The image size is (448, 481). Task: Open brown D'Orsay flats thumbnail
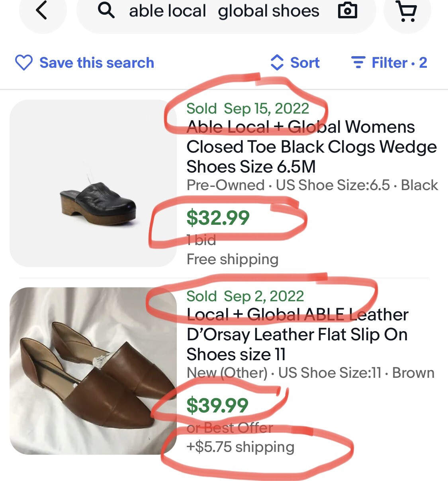click(x=93, y=371)
